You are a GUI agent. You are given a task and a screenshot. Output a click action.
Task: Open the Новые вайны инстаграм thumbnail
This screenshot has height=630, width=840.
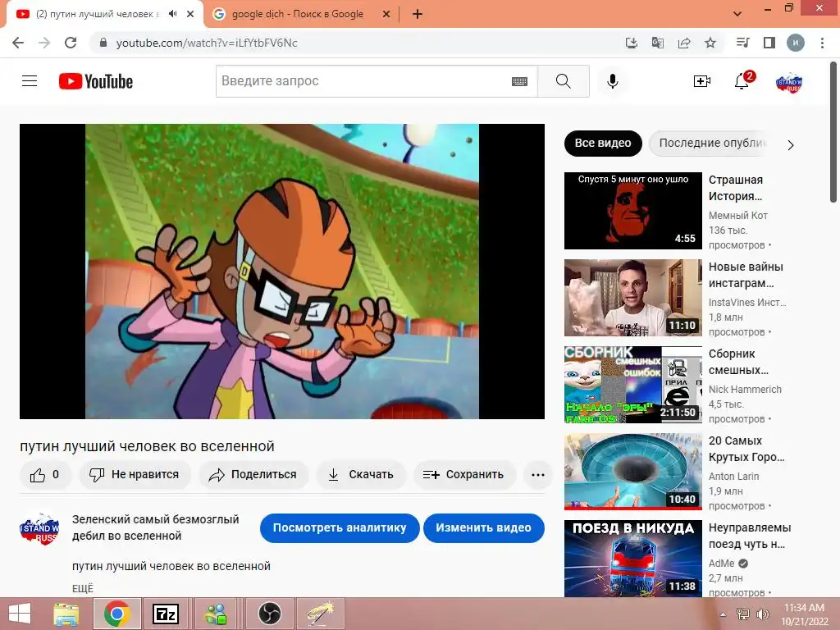coord(632,298)
